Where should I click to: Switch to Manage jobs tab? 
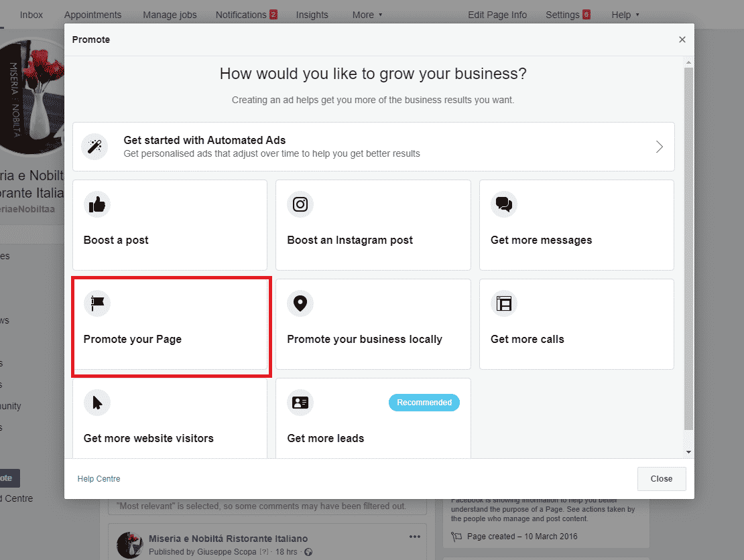pos(170,15)
